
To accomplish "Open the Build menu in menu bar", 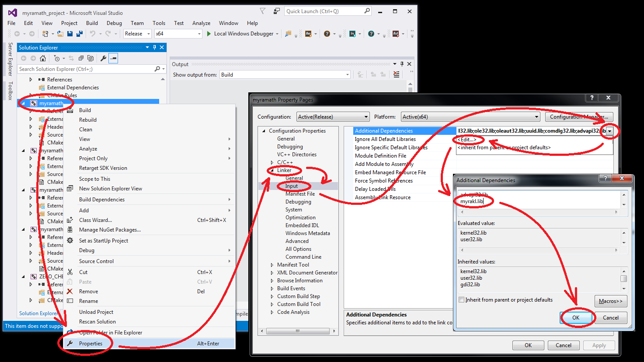I will [92, 23].
